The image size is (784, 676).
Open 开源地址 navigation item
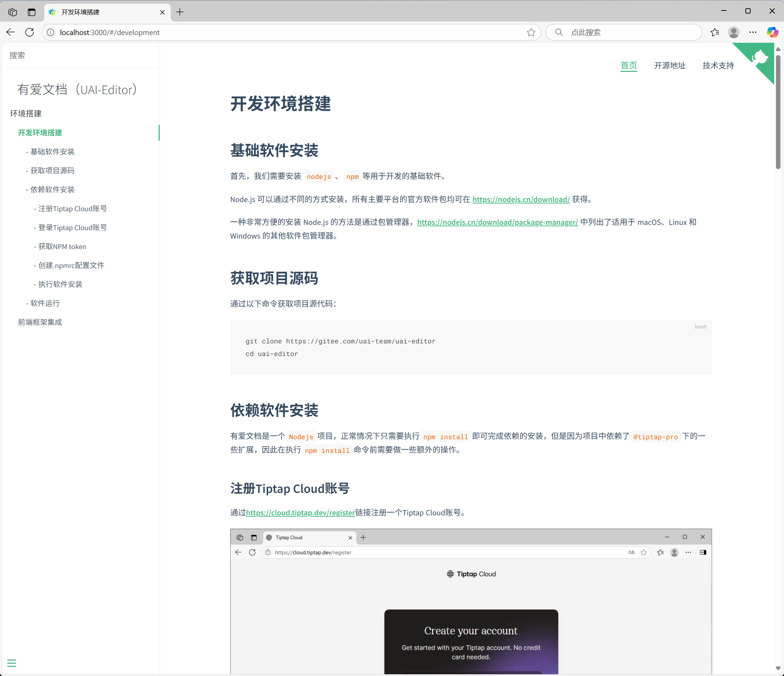[669, 66]
